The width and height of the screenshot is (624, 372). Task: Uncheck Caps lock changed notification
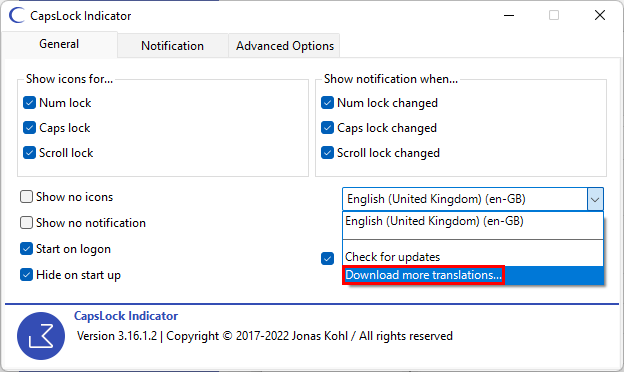click(x=327, y=128)
